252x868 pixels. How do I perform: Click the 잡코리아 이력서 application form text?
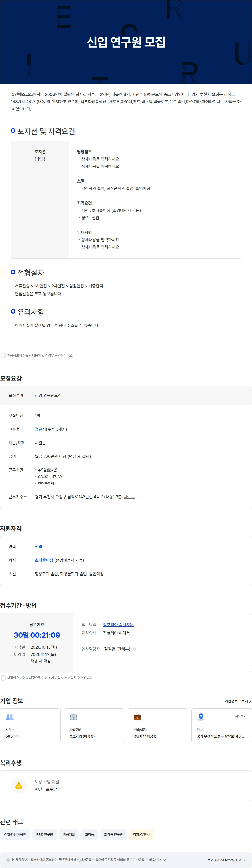117,633
